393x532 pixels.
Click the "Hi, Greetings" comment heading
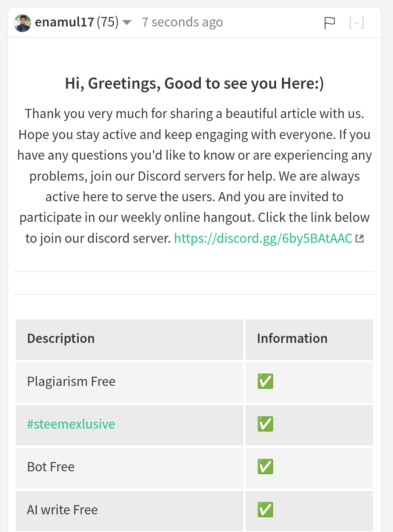pyautogui.click(x=194, y=84)
